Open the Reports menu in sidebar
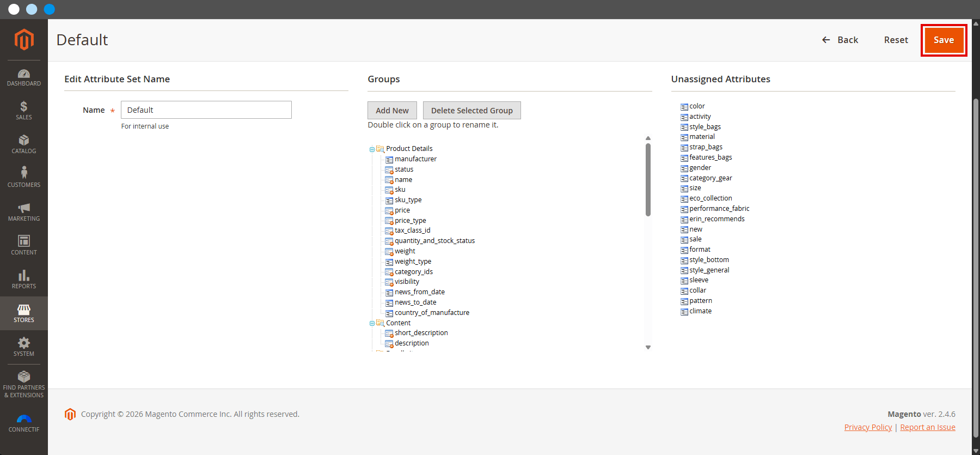Screen dimensions: 980x455 24,280
